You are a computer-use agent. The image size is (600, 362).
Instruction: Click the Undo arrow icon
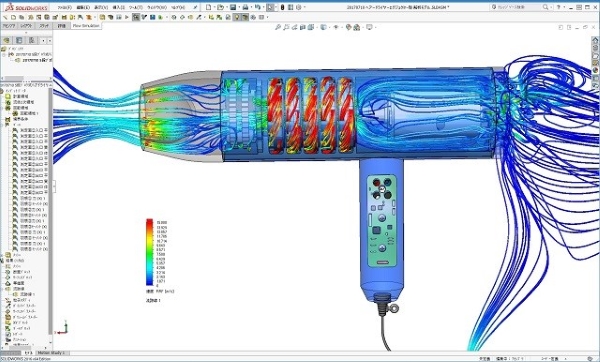(x=258, y=7)
